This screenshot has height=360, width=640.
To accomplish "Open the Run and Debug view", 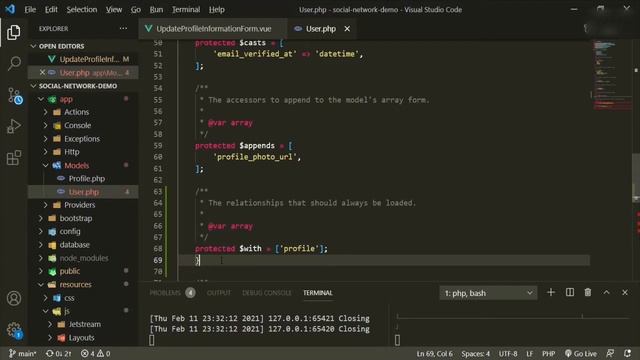I will coord(13,126).
